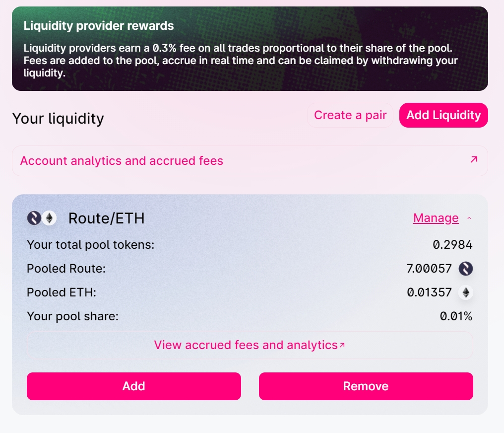Click the Route token icon in pair header
Image resolution: width=504 pixels, height=433 pixels.
coord(34,218)
